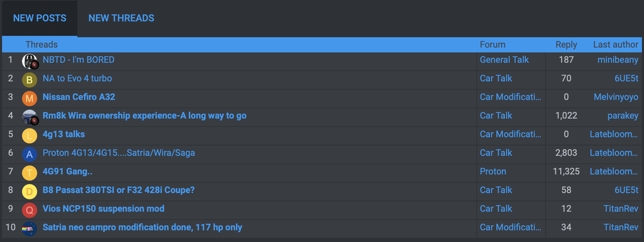Click avatar icon beside NBTD - I'm BORED
Screen dimensions: 644x242
coord(30,60)
